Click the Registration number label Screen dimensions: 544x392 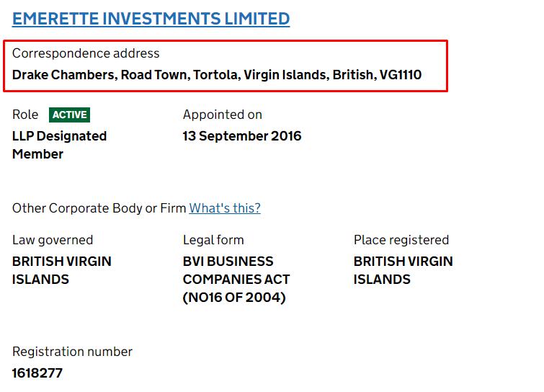point(72,352)
